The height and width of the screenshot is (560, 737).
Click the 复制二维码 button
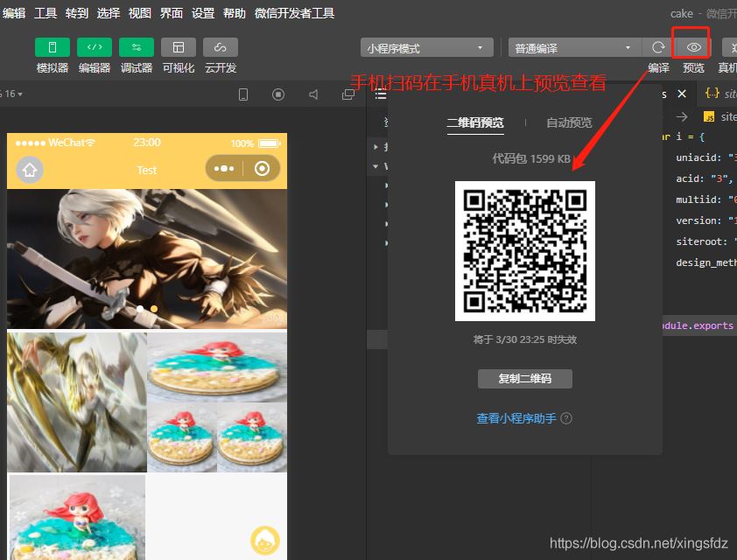pyautogui.click(x=525, y=379)
